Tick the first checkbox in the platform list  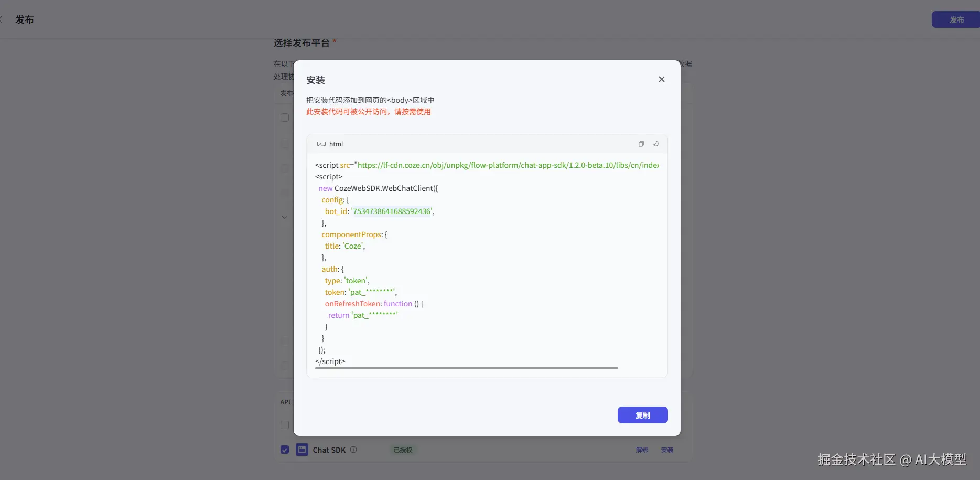coord(285,118)
